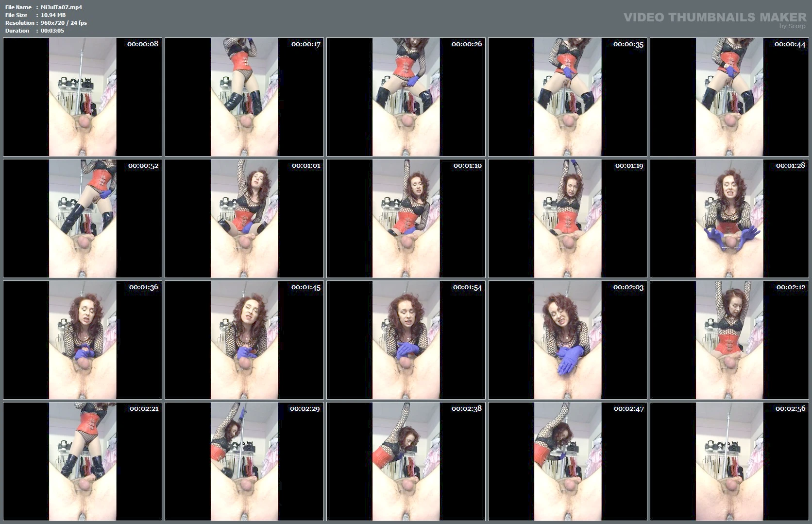Choose the thumbnail at 00:00:44
Image resolution: width=812 pixels, height=524 pixels.
coord(729,97)
